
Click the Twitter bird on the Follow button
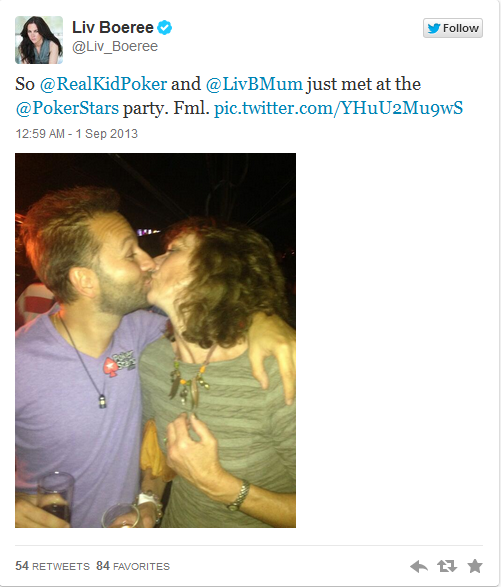434,28
